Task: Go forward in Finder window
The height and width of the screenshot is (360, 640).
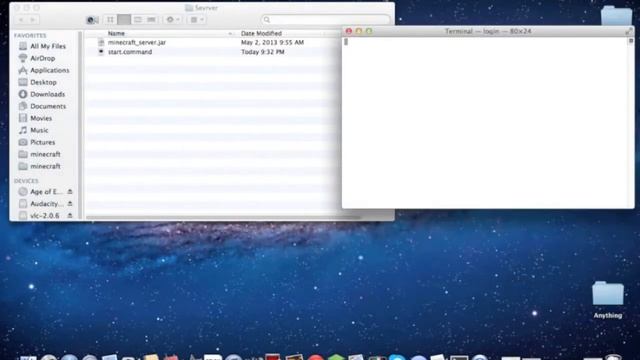Action: tap(33, 20)
